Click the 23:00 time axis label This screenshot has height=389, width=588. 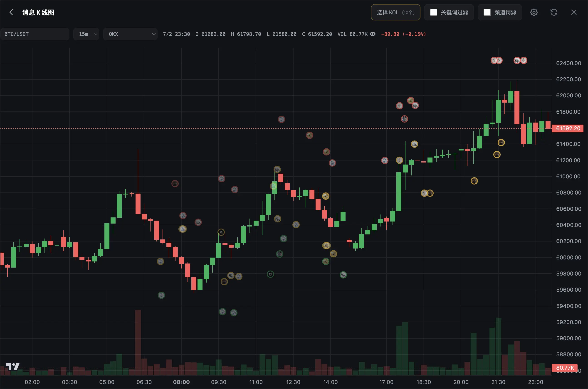click(535, 382)
